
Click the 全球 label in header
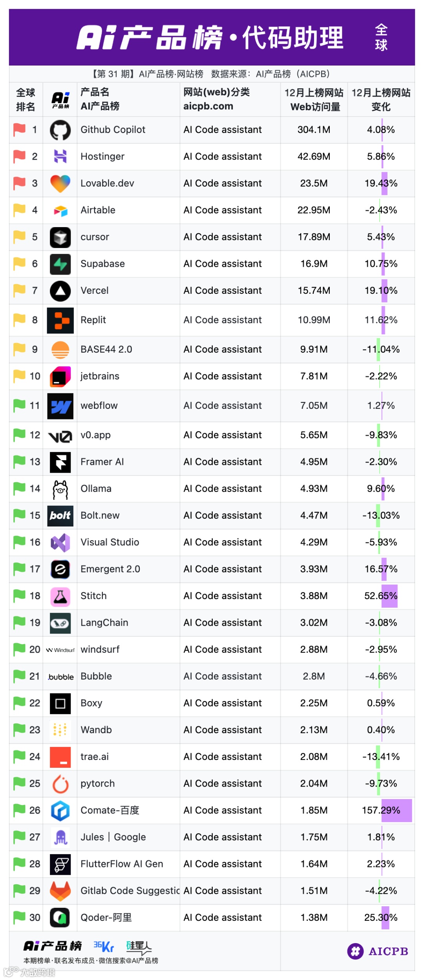[381, 37]
